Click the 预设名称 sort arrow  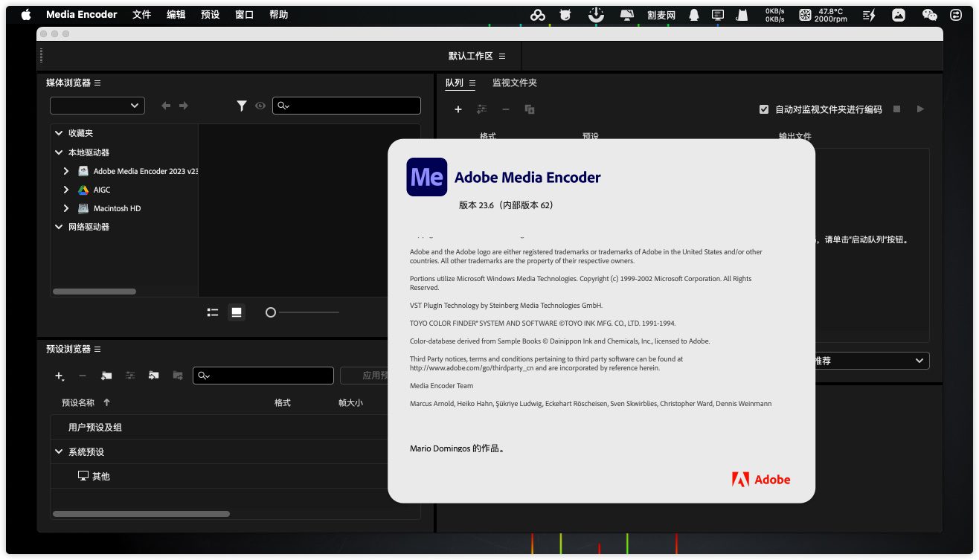tap(106, 402)
